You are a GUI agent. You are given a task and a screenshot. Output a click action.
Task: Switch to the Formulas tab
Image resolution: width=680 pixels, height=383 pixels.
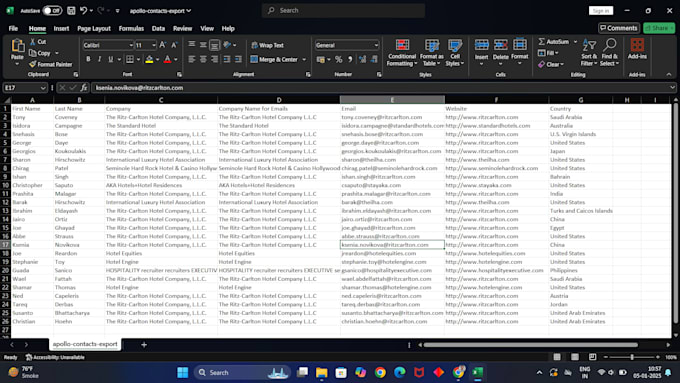pos(131,28)
